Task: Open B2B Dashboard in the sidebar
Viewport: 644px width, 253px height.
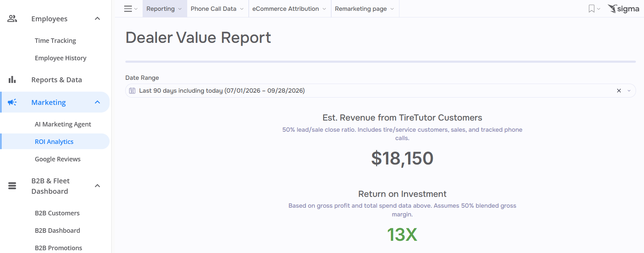Action: tap(57, 230)
